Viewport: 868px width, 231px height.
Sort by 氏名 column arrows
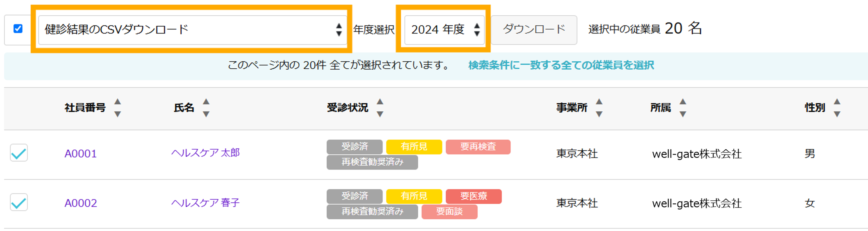206,108
